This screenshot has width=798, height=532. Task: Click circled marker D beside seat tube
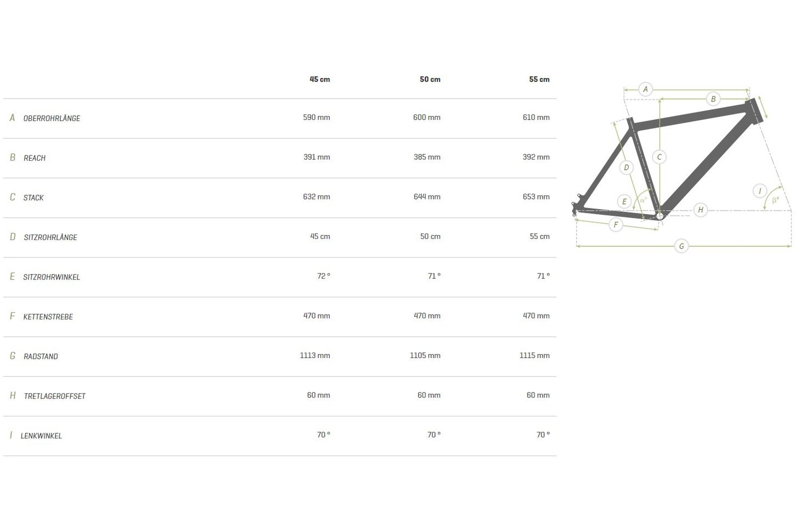coord(626,167)
